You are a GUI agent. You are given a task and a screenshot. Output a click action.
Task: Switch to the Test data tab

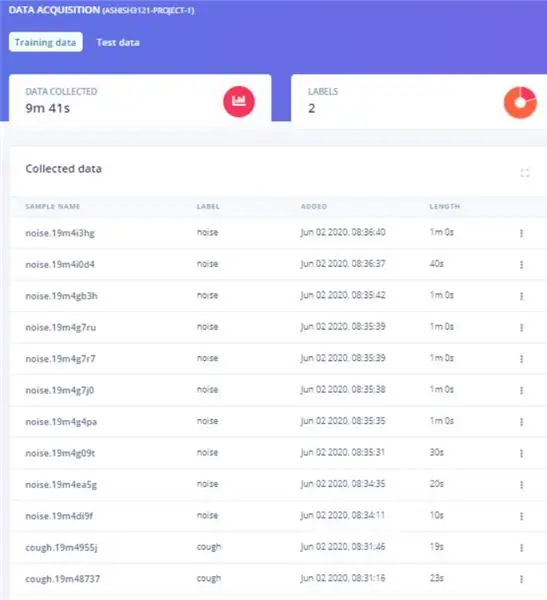pos(118,42)
